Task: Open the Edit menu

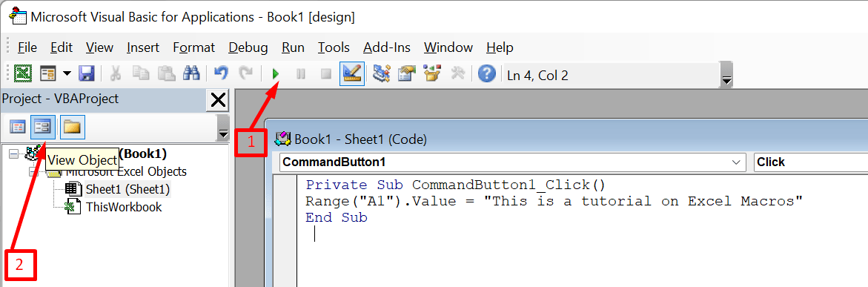Action: tap(62, 47)
